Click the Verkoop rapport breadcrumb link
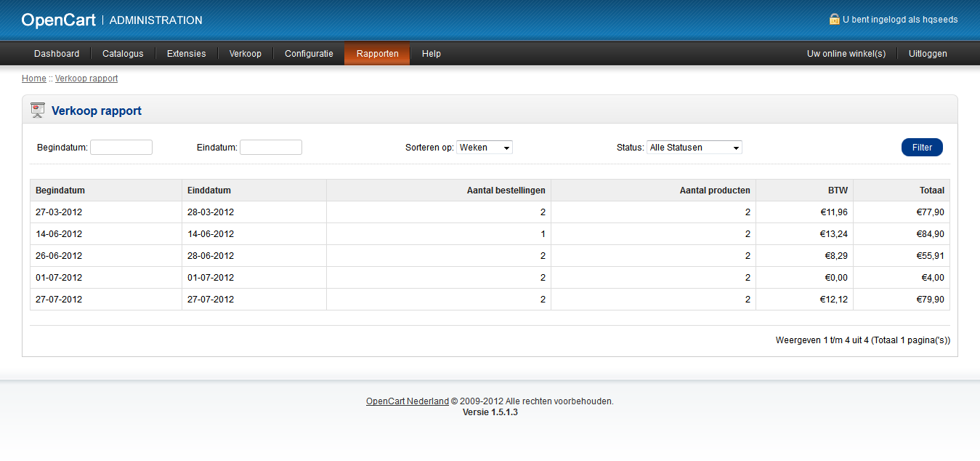Screen dimensions: 980x461 click(x=86, y=79)
